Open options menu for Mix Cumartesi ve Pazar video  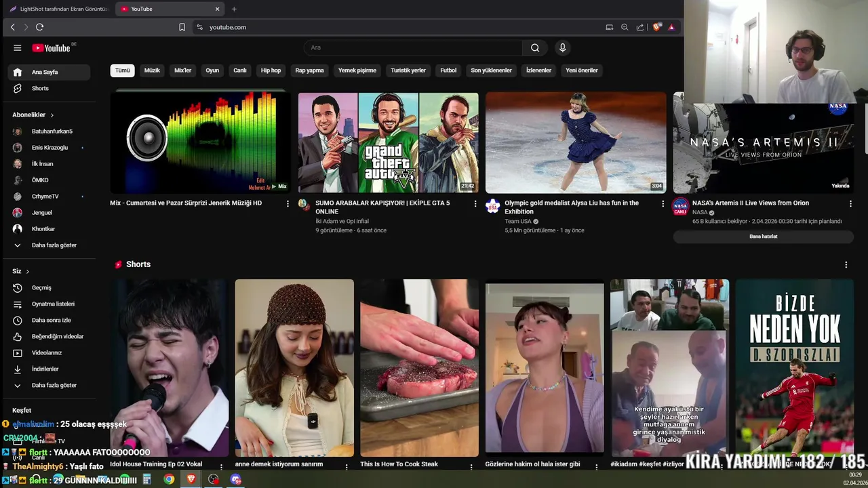coord(288,203)
